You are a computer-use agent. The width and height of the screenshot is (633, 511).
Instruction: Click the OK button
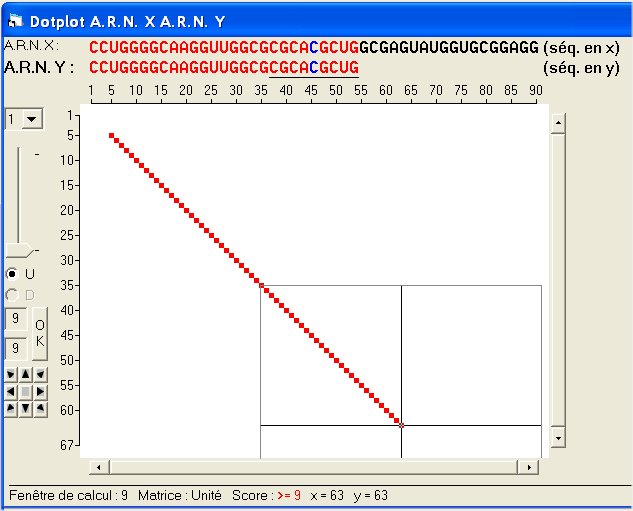pos(40,334)
